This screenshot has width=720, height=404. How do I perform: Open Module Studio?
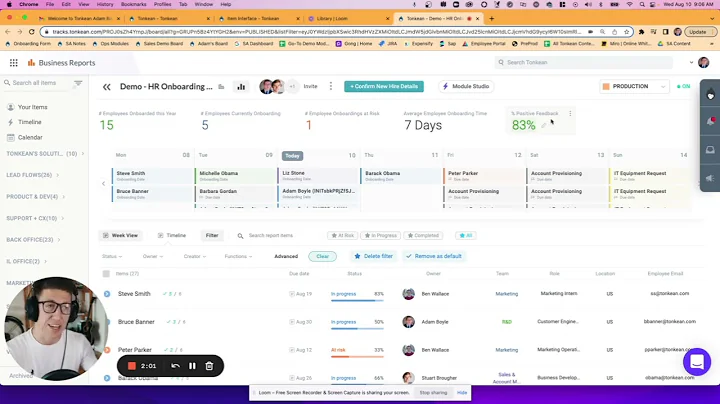466,86
